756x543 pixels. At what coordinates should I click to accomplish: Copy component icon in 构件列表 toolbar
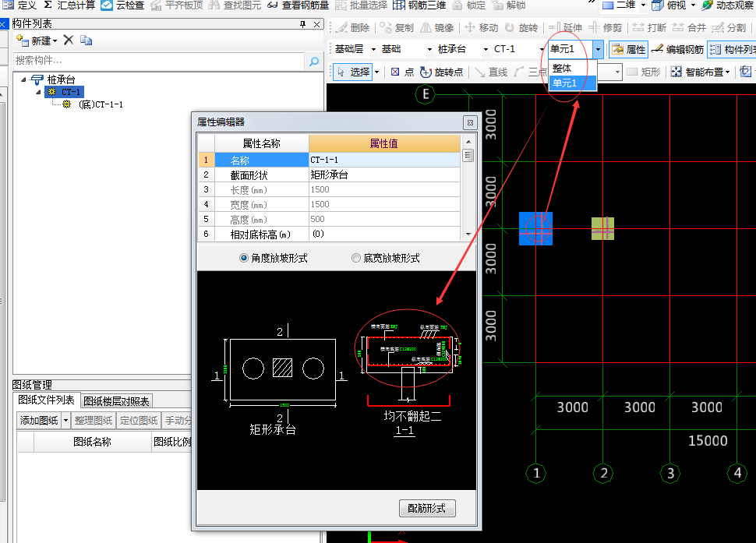(x=86, y=41)
